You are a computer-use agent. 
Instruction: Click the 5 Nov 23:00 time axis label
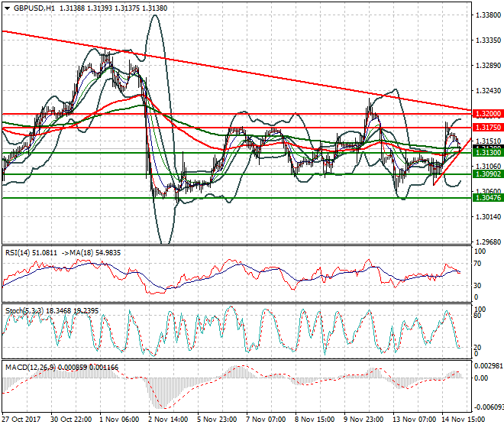[217, 420]
